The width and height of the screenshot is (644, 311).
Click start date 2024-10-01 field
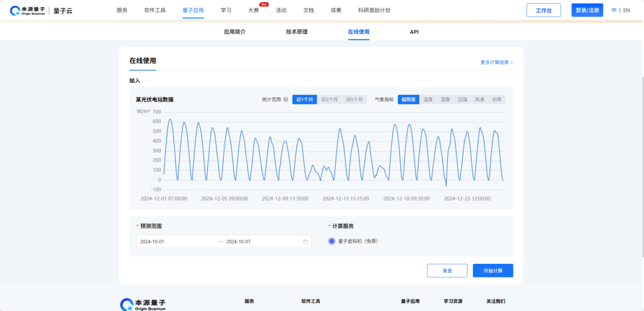pyautogui.click(x=152, y=242)
